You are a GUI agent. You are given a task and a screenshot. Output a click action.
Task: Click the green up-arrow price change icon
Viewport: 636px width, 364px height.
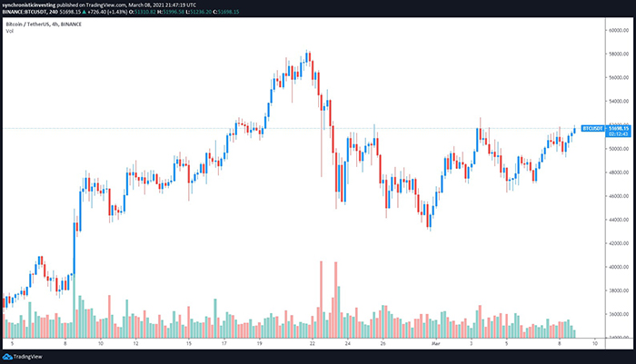[x=96, y=13]
